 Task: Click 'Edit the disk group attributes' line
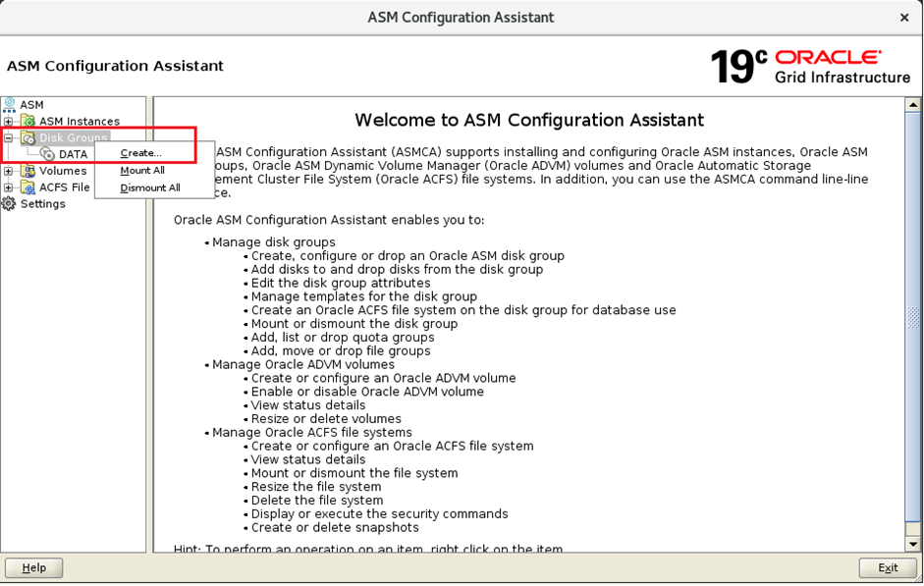(x=341, y=283)
